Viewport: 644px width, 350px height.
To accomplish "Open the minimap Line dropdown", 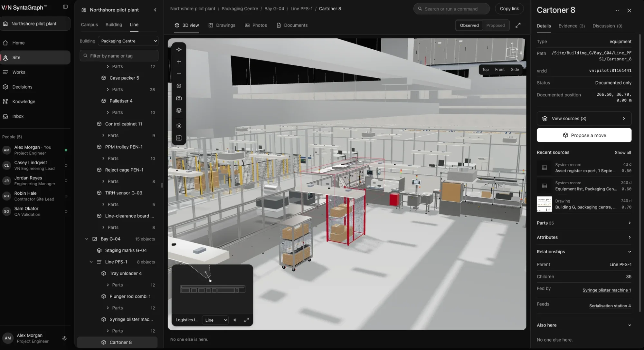I will coord(215,320).
